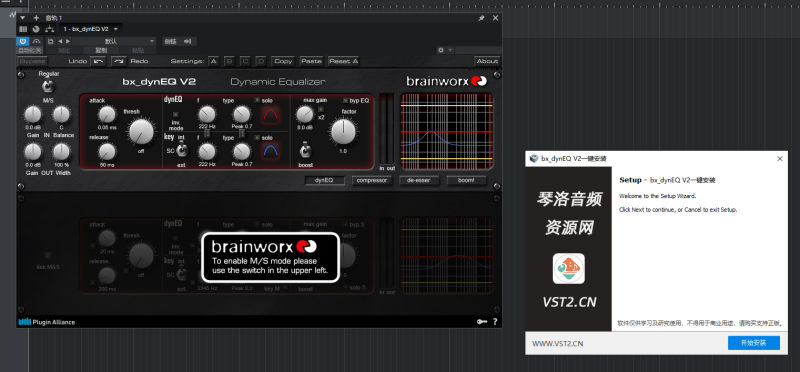
Task: Select settings slot C
Action: pos(245,61)
